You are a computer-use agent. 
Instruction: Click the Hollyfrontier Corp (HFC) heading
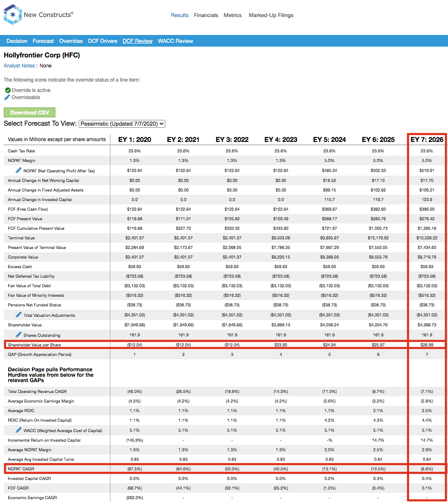(x=42, y=55)
